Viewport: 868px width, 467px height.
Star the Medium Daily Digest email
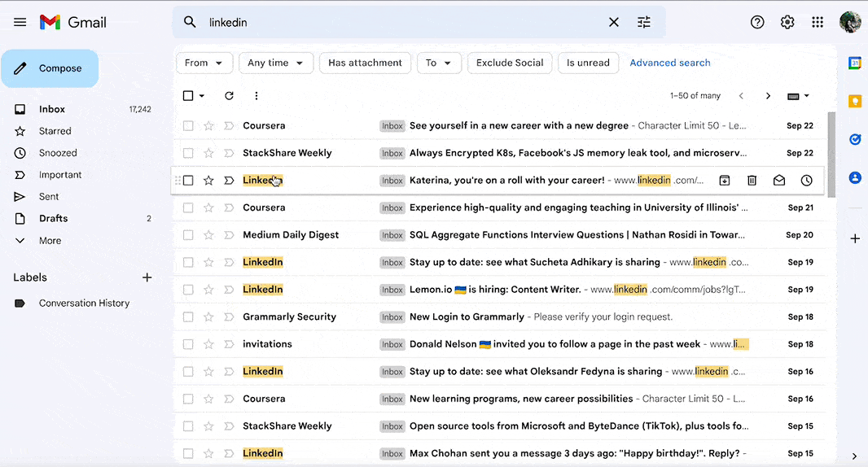[208, 235]
